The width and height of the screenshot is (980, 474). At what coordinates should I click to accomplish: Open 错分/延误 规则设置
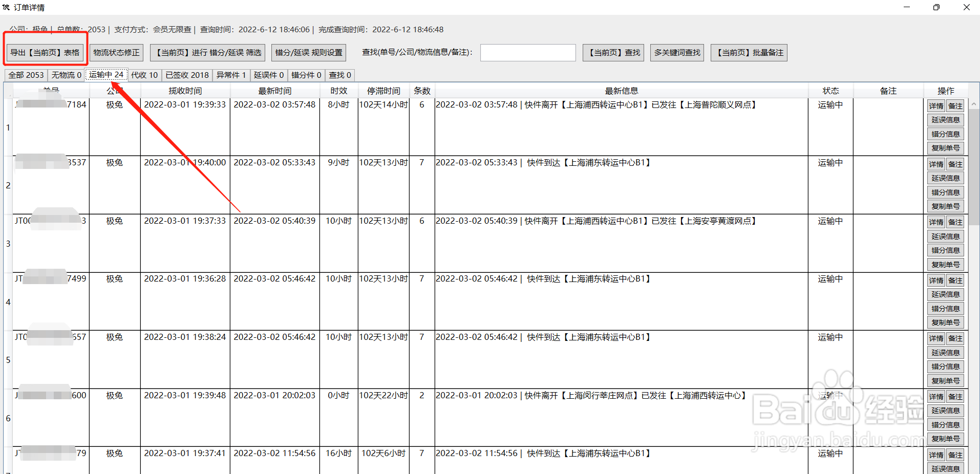click(309, 53)
